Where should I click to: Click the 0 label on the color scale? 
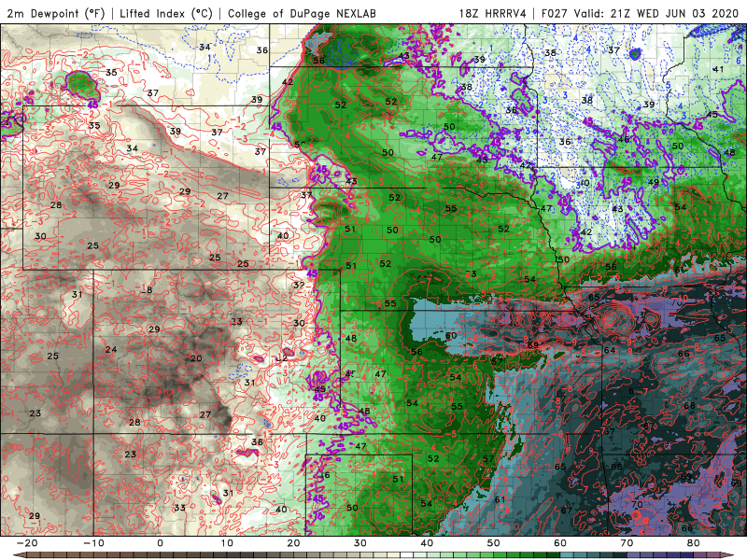click(160, 543)
